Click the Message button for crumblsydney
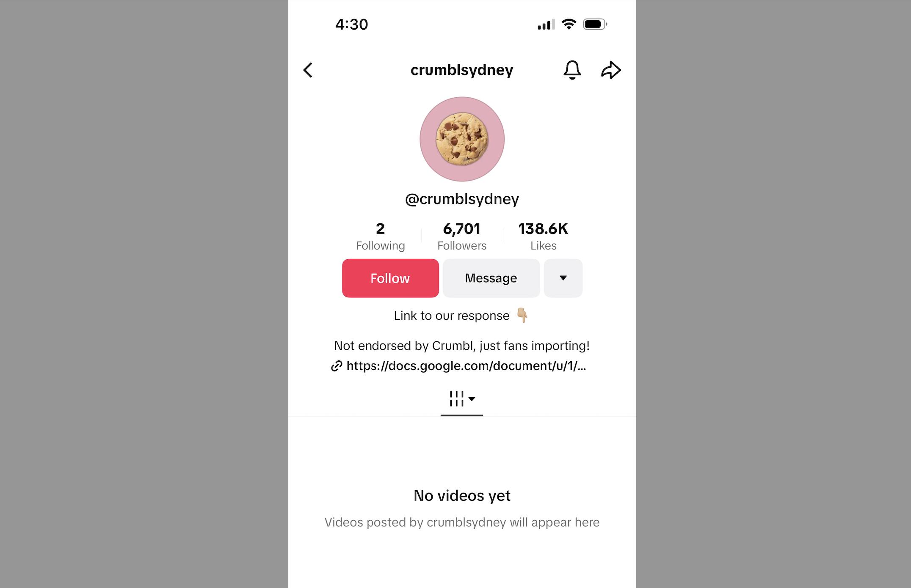This screenshot has width=911, height=588. click(491, 278)
